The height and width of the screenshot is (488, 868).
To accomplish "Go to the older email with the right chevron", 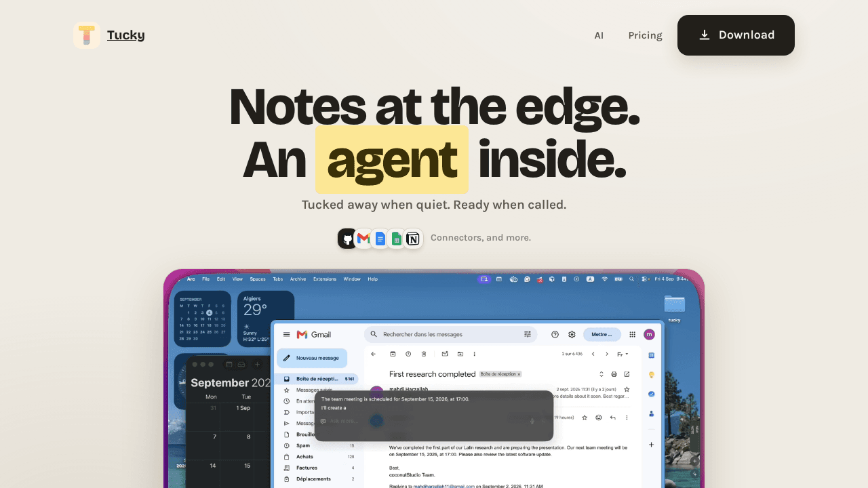I will (x=607, y=354).
